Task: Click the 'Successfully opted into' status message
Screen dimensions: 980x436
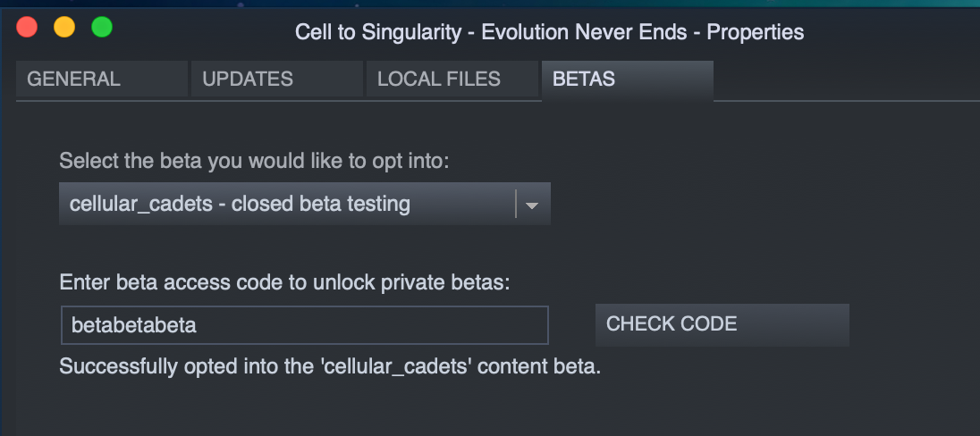Action: [x=330, y=366]
